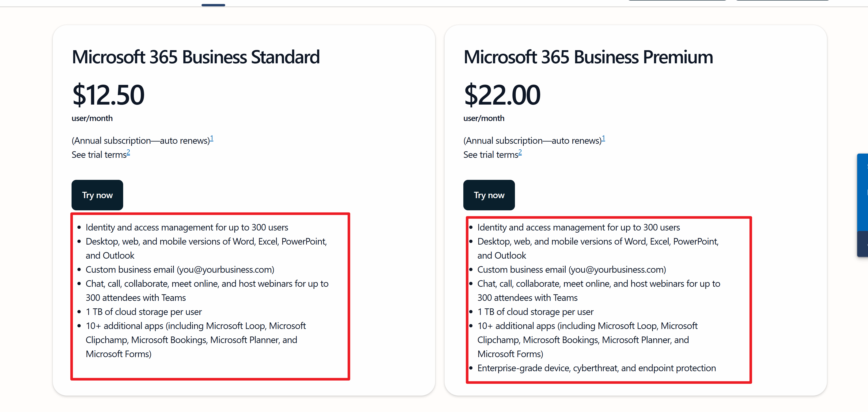Click the $12.50 price text

click(108, 95)
